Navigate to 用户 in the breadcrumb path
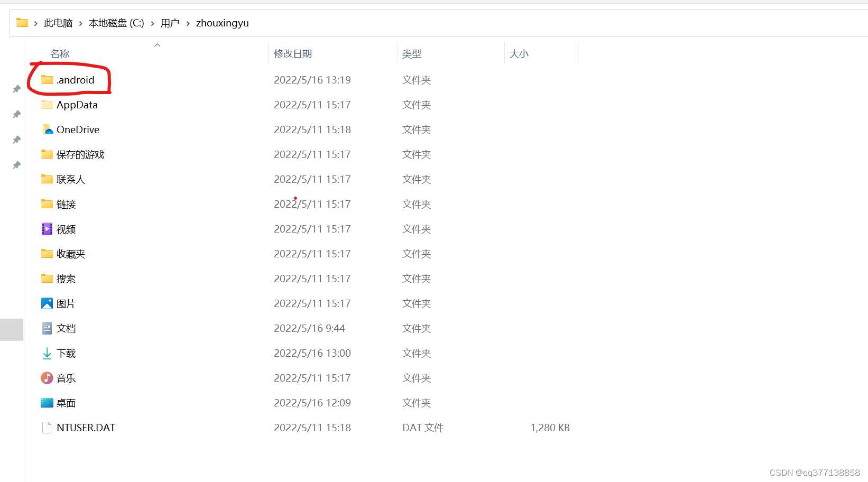Viewport: 868px width, 482px height. point(170,23)
